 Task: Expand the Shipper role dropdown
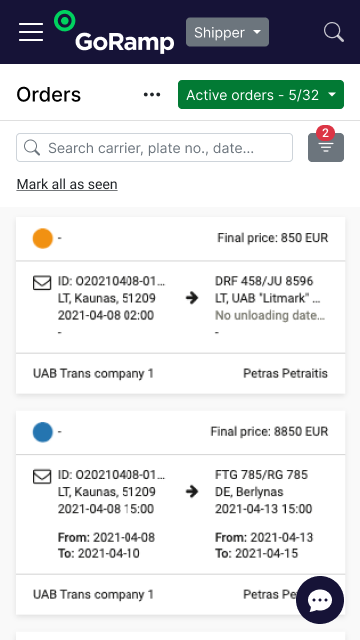pyautogui.click(x=227, y=32)
